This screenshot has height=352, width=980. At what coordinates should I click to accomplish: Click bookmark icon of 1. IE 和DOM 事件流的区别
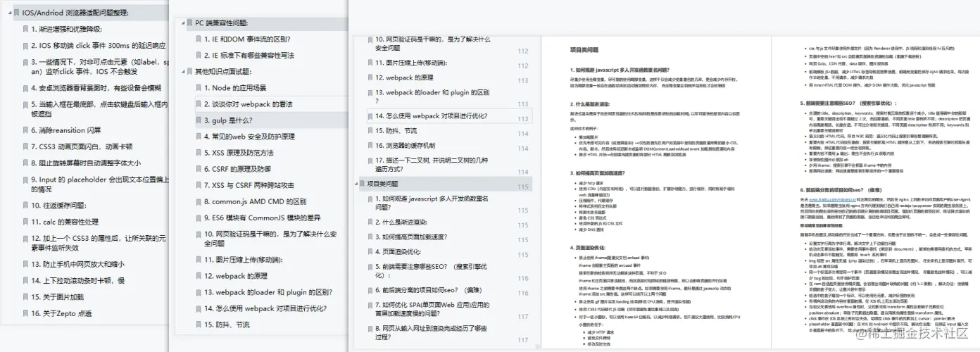point(199,39)
